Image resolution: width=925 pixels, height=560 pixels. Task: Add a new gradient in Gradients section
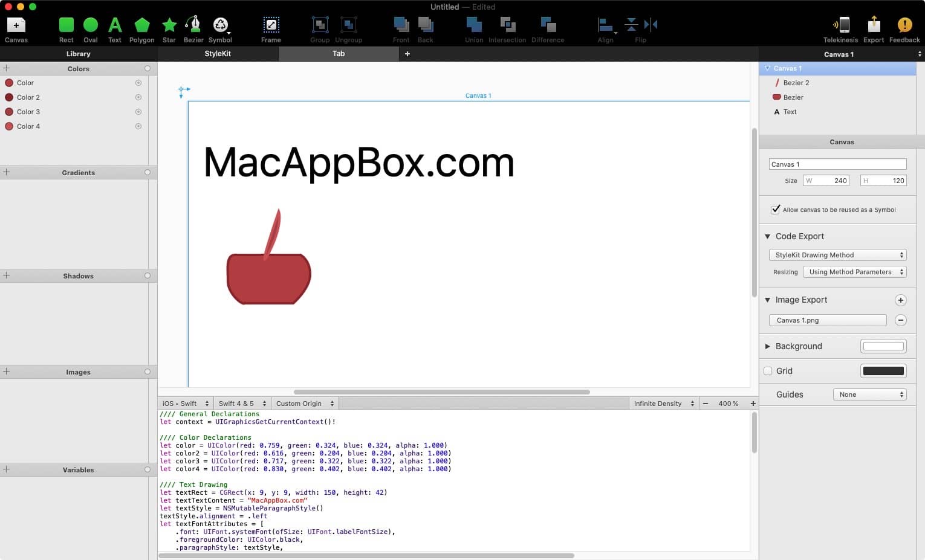coord(7,172)
